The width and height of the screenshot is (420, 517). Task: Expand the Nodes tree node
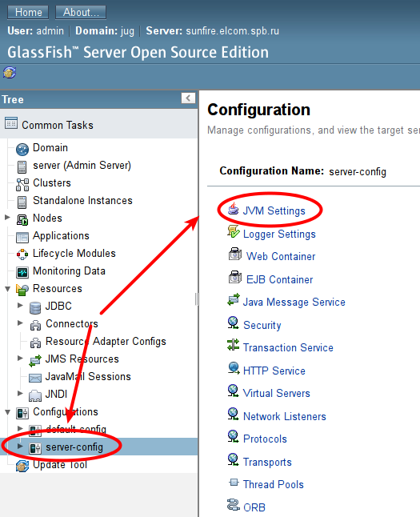(7, 217)
